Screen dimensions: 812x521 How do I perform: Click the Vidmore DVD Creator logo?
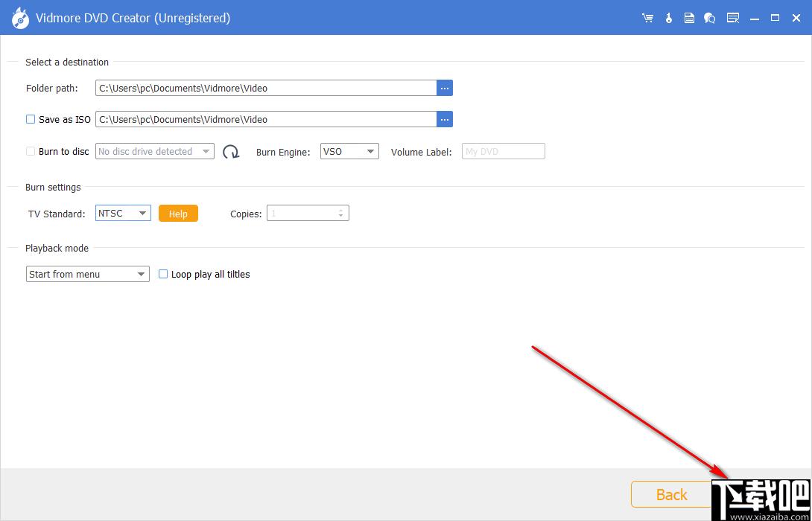tap(20, 18)
